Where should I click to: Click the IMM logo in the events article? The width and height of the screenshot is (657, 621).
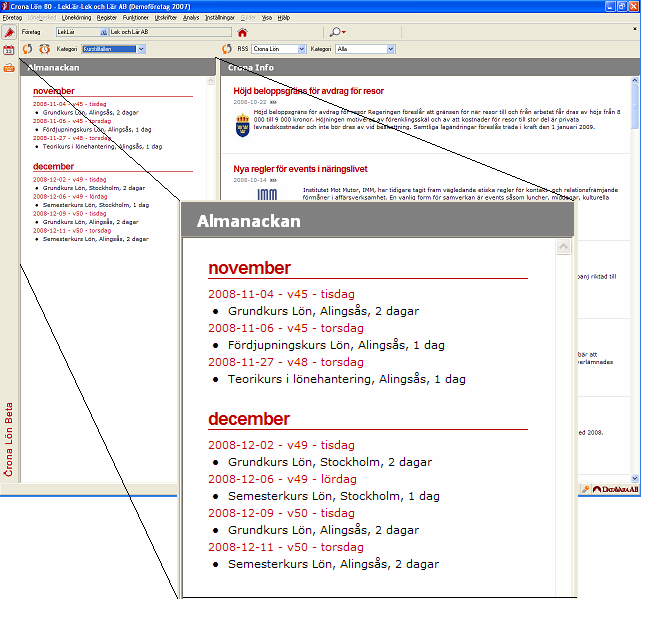click(x=267, y=194)
